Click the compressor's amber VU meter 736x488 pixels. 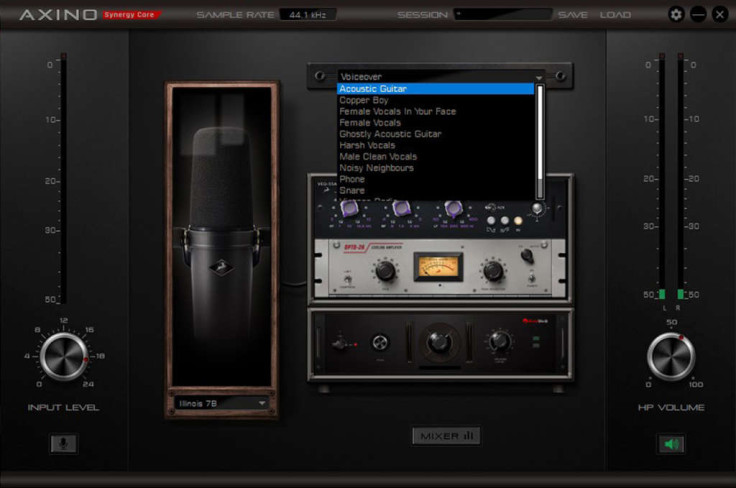coord(438,267)
